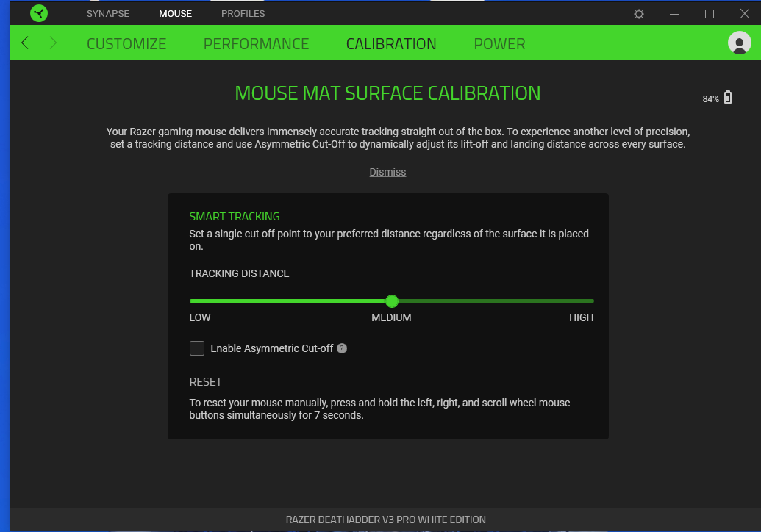Viewport: 761px width, 532px height.
Task: Go forward with the right arrow
Action: [53, 43]
